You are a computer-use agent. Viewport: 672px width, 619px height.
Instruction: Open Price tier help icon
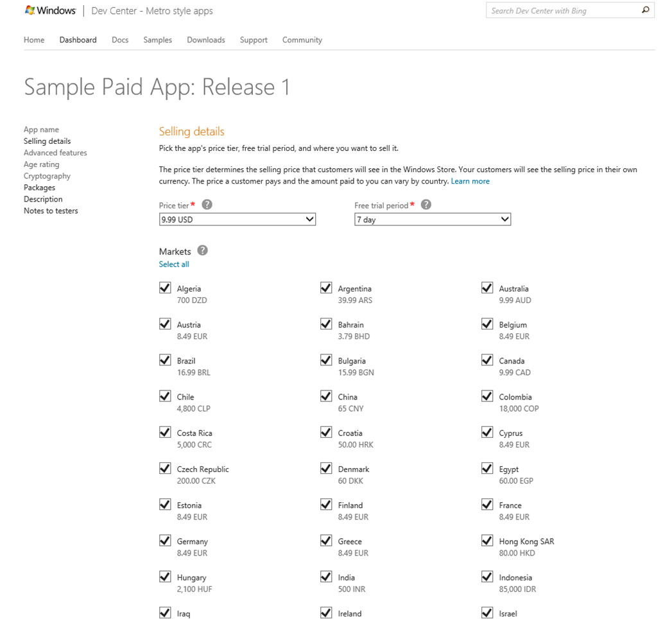tap(207, 204)
